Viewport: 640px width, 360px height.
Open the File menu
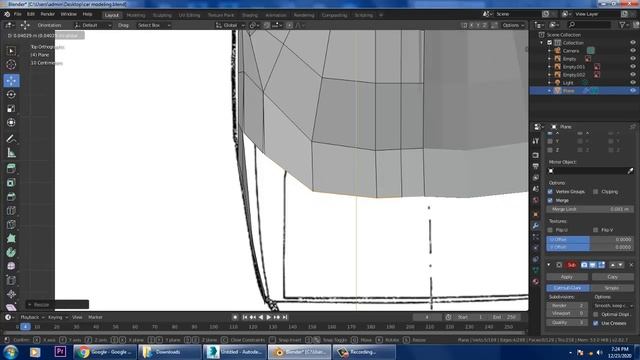[x=18, y=14]
